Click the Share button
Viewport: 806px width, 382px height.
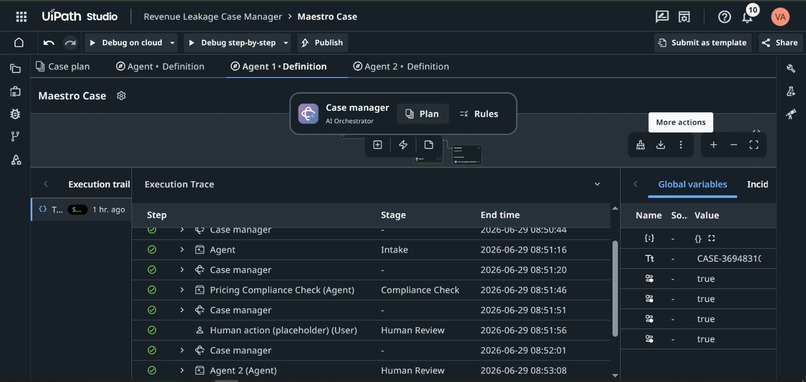(x=780, y=43)
